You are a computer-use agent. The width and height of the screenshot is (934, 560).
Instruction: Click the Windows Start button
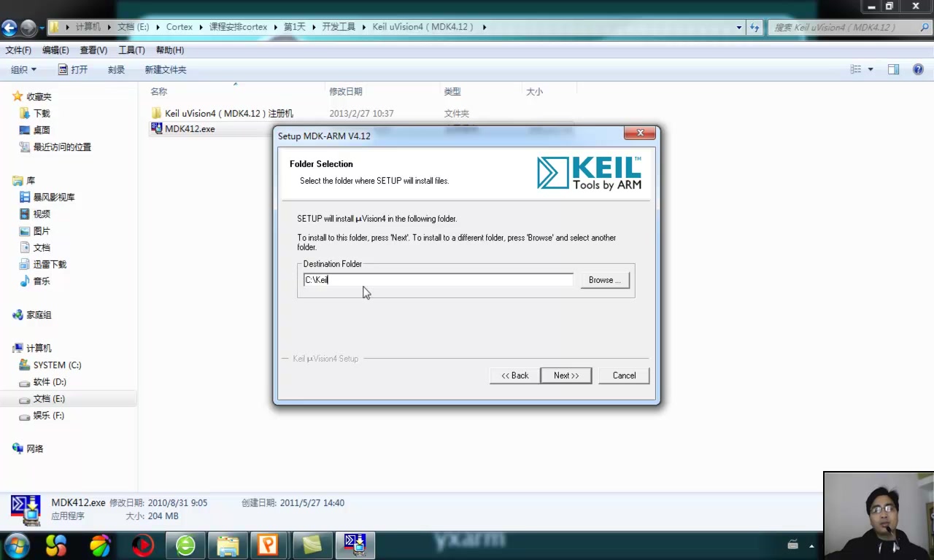point(17,545)
